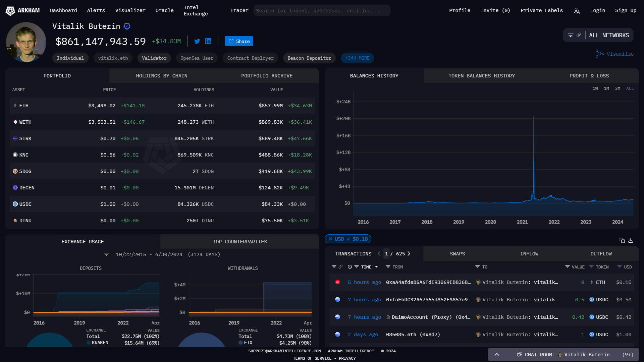Switch to PORTFOLIO ARCHIVE tab
Viewport: 644px width, 362px height.
[x=267, y=76]
